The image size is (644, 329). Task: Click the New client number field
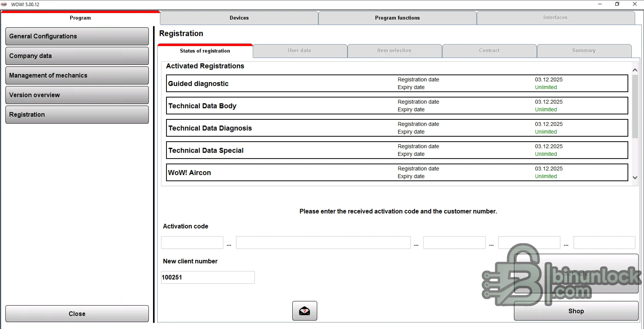click(x=208, y=277)
